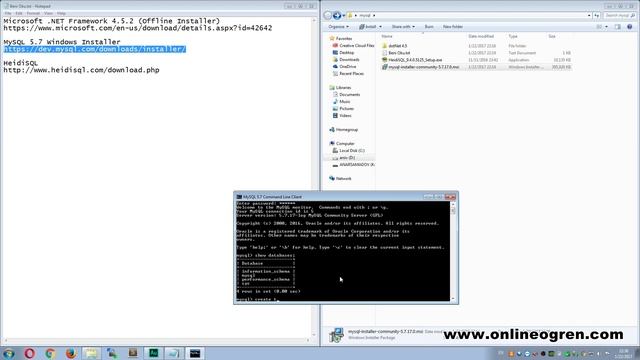This screenshot has height=360, width=640.
Task: Click Burn in Explorer toolbar
Action: pyautogui.click(x=429, y=27)
